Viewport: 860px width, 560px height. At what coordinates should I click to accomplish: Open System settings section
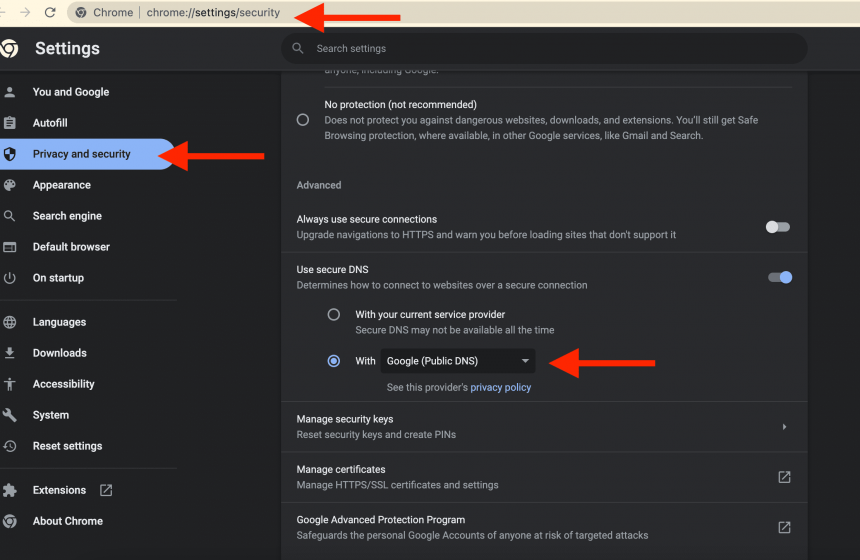[50, 415]
